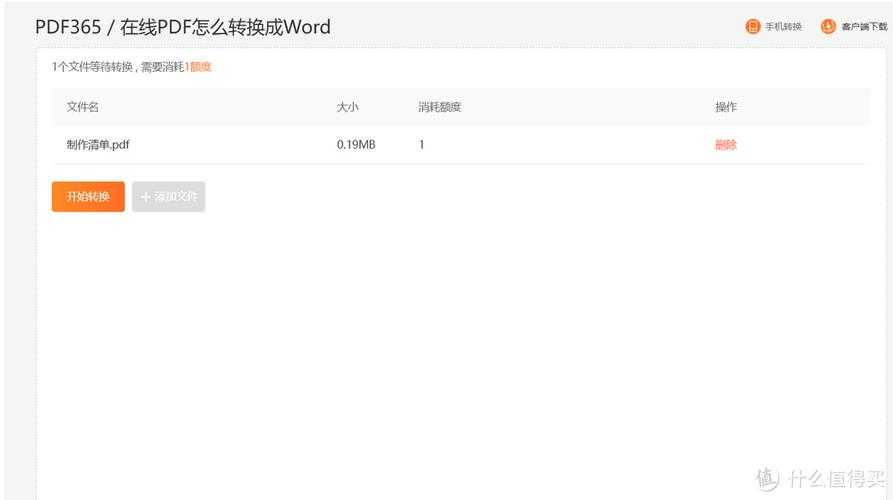Image resolution: width=893 pixels, height=500 pixels.
Task: Click the 0.19MB size value
Action: pyautogui.click(x=356, y=145)
